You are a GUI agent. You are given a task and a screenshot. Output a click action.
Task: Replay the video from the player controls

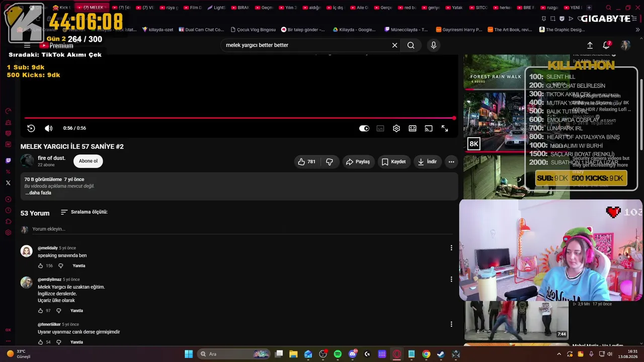31,128
